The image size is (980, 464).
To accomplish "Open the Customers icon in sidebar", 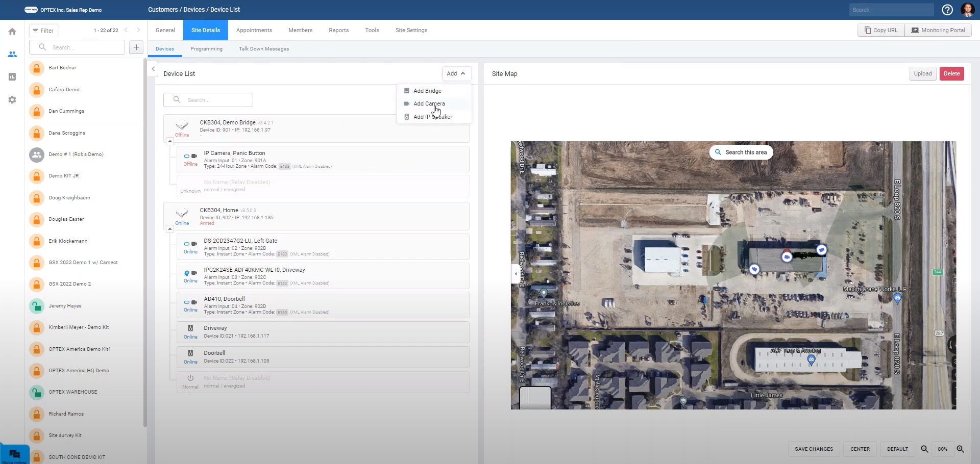I will pyautogui.click(x=12, y=54).
